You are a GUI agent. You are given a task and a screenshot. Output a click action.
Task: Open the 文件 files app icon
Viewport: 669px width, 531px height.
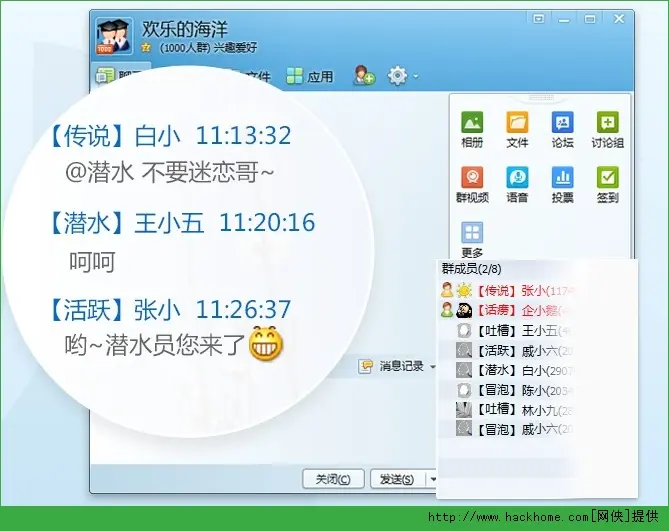tap(517, 129)
